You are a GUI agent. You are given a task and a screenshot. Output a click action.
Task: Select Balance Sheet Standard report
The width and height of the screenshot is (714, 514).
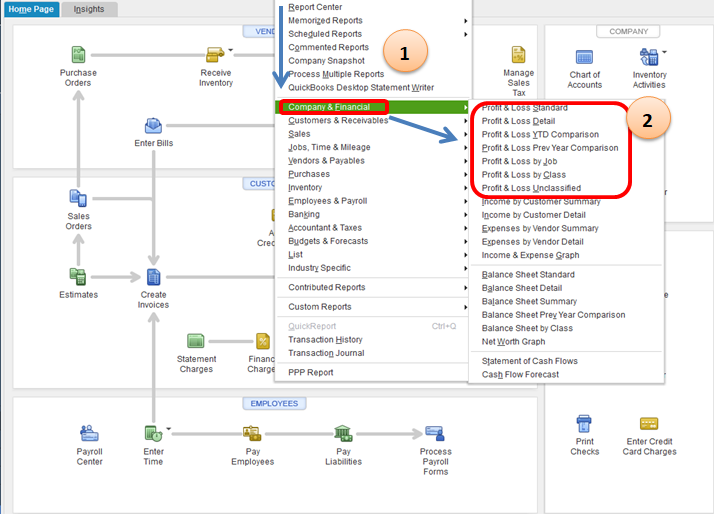click(528, 275)
